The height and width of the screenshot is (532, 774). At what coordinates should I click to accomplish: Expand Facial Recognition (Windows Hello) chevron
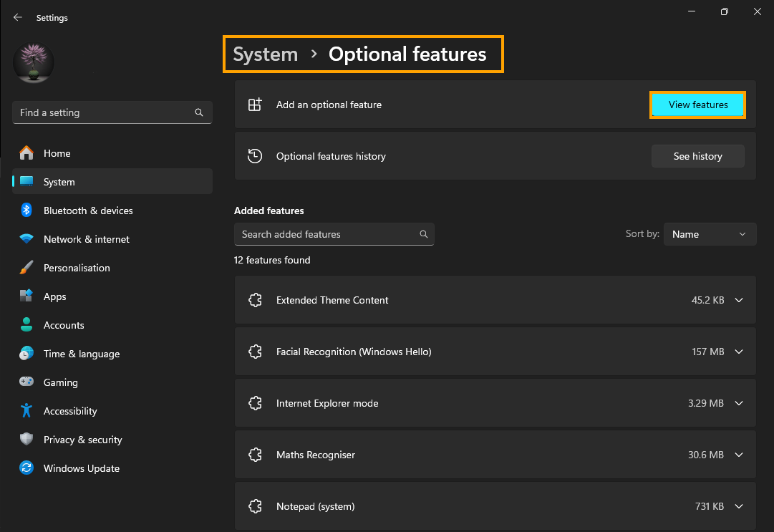pyautogui.click(x=739, y=352)
